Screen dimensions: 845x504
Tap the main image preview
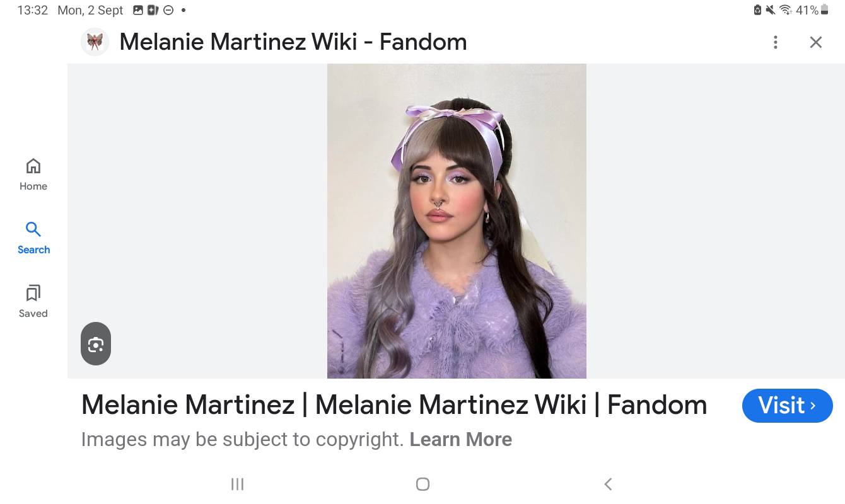pyautogui.click(x=457, y=220)
